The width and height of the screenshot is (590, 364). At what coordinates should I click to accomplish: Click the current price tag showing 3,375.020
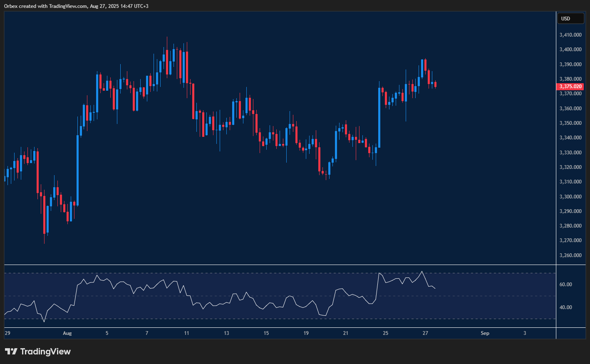[570, 87]
